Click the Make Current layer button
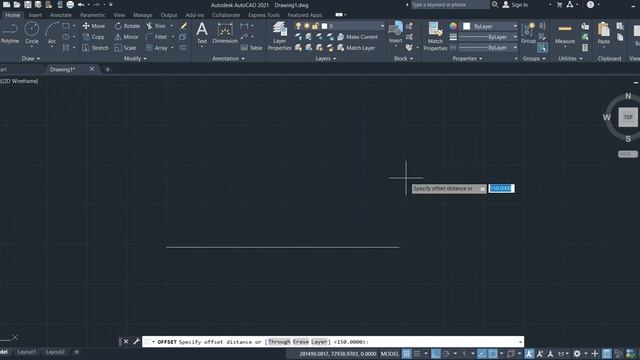Viewport: 640px width, 360px height. (x=358, y=37)
